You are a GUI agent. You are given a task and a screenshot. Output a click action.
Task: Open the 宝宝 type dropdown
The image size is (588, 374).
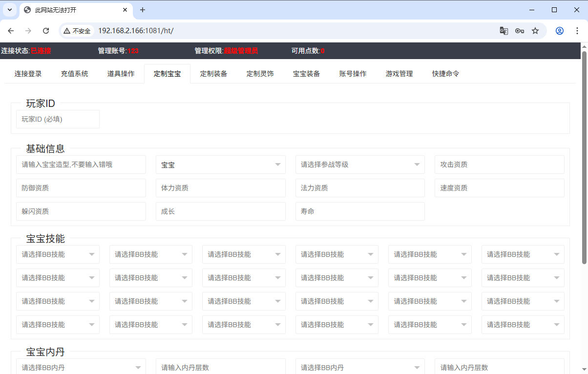(220, 165)
